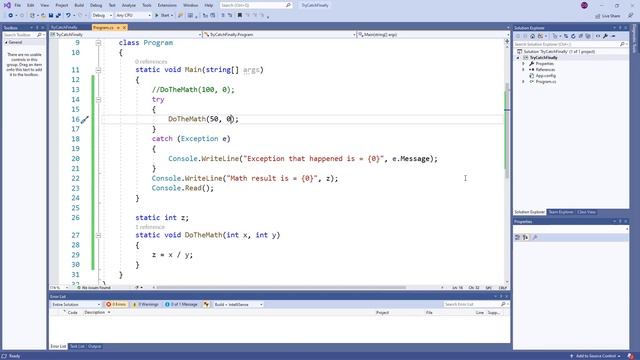Click the build filter icon in Error List toolbar

click(x=207, y=304)
